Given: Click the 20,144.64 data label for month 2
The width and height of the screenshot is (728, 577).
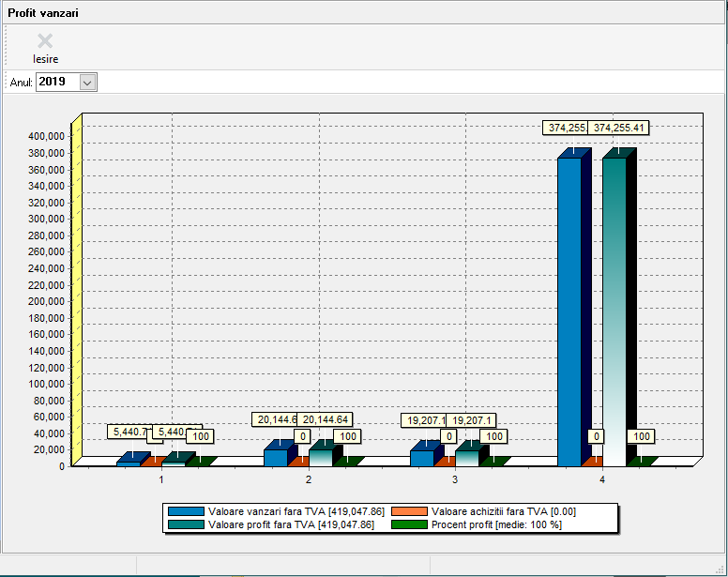Looking at the screenshot, I should pos(328,419).
